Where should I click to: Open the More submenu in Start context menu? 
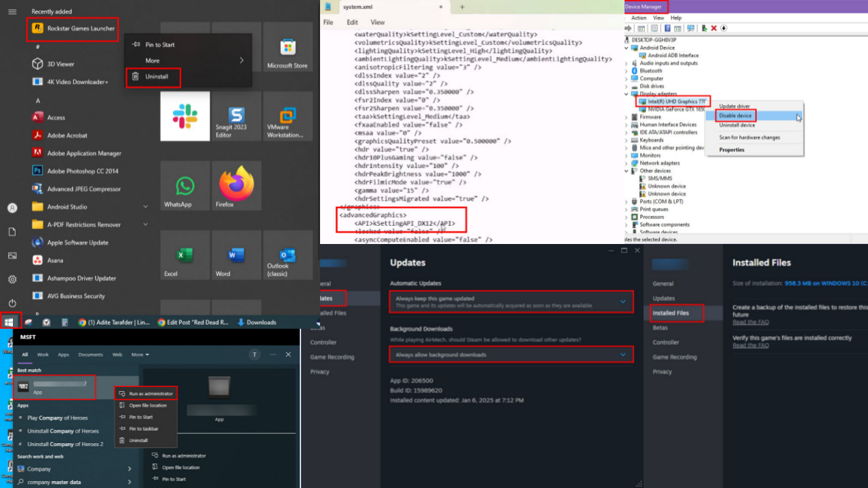pyautogui.click(x=188, y=60)
